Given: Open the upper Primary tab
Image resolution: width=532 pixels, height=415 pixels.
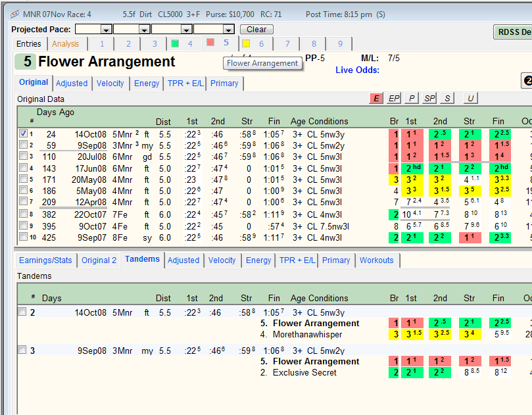Looking at the screenshot, I should 224,84.
